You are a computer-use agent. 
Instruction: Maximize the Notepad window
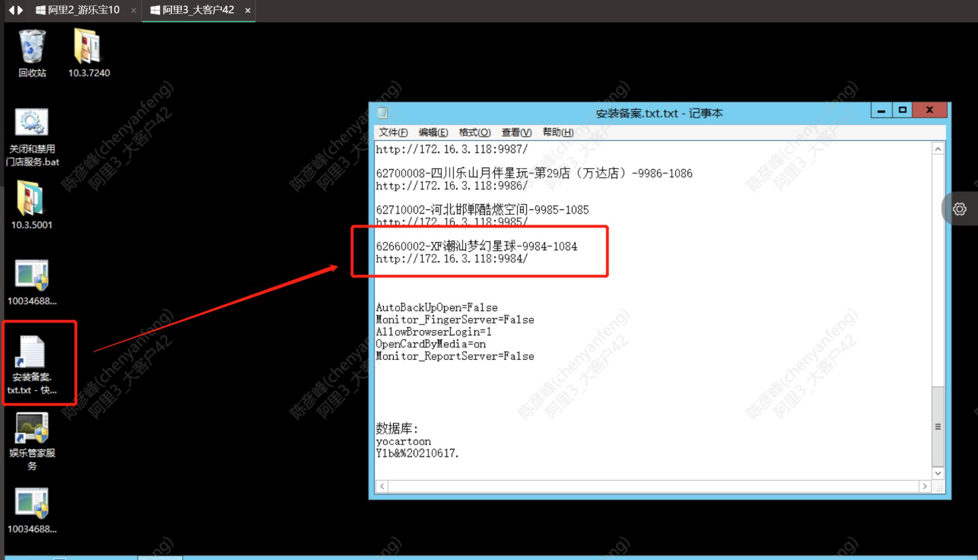pyautogui.click(x=902, y=110)
